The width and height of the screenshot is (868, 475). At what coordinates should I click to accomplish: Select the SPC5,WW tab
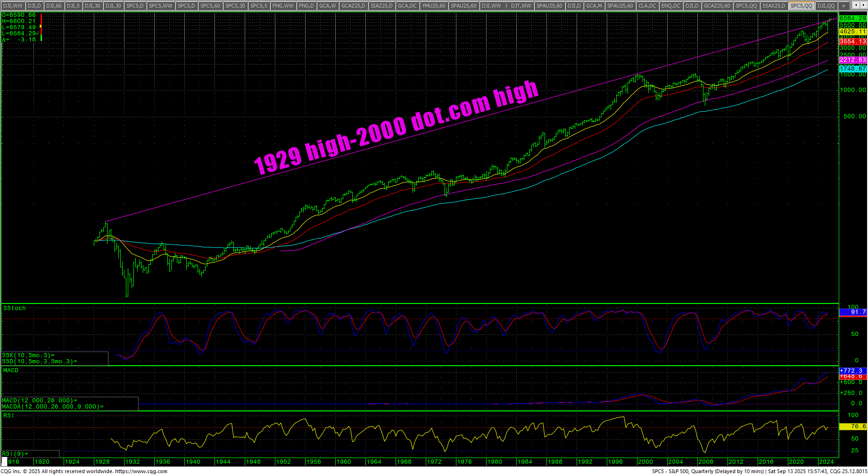tap(161, 6)
